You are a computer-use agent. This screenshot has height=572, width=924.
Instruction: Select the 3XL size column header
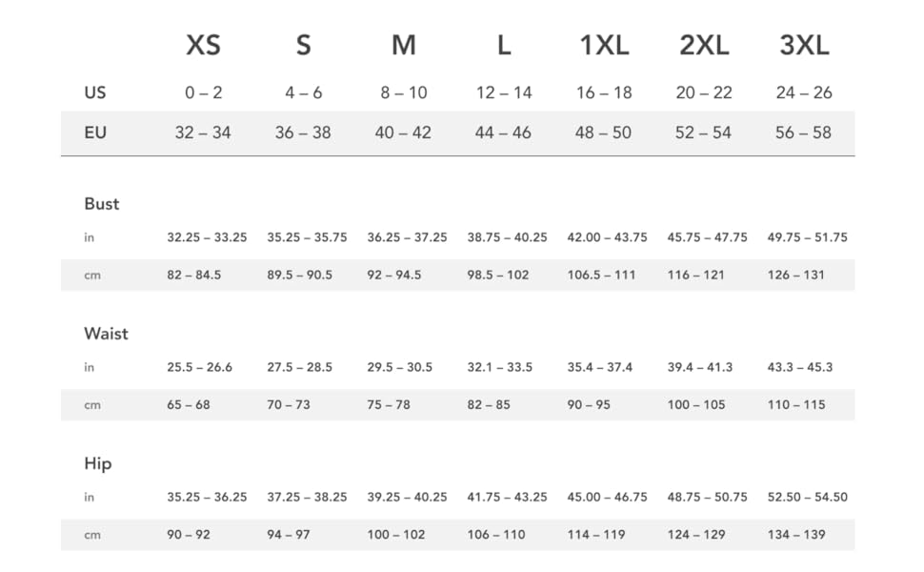(804, 45)
